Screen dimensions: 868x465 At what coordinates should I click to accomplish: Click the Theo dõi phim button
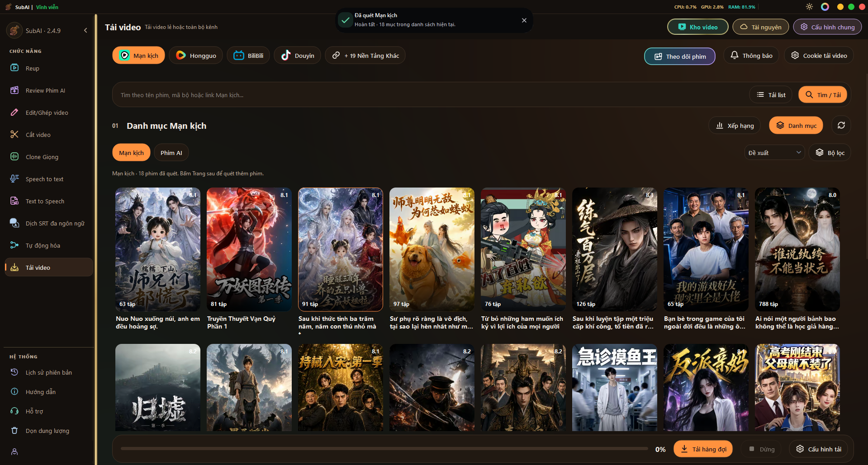[x=680, y=56]
